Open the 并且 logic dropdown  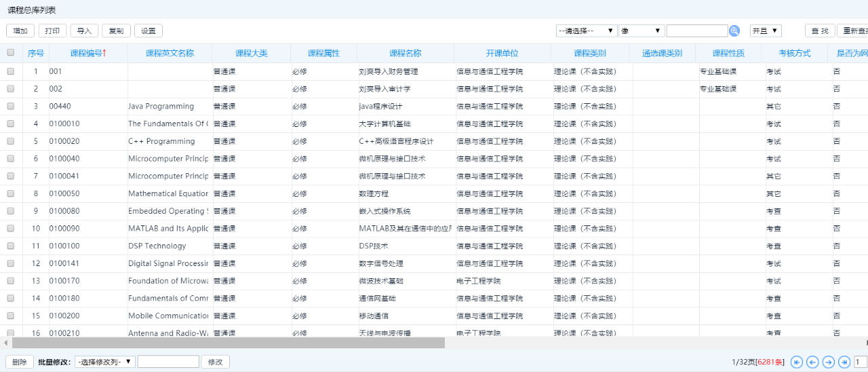pos(766,31)
